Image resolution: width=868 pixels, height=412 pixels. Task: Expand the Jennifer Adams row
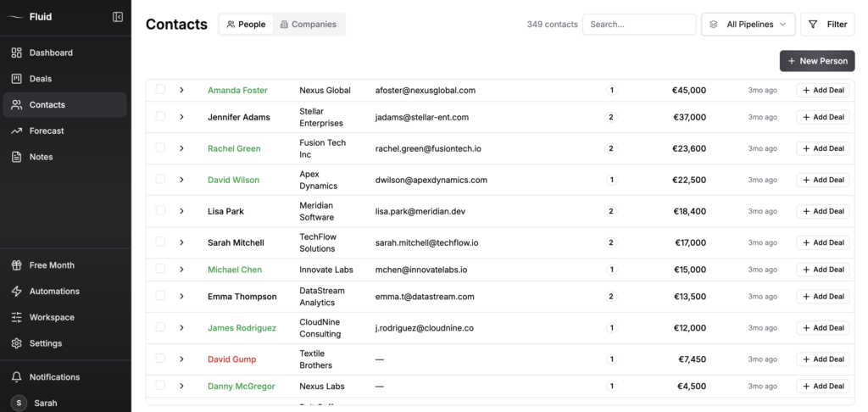(181, 117)
